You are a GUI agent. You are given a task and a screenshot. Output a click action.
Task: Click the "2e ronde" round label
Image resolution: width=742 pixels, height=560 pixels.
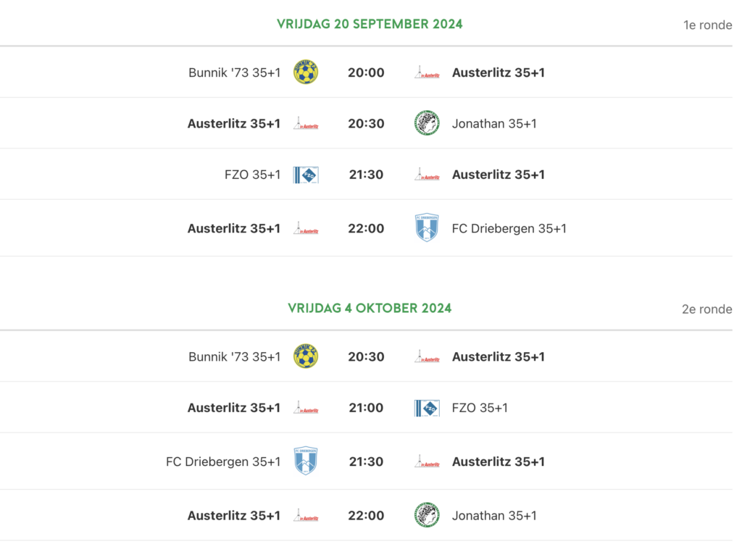coord(706,309)
